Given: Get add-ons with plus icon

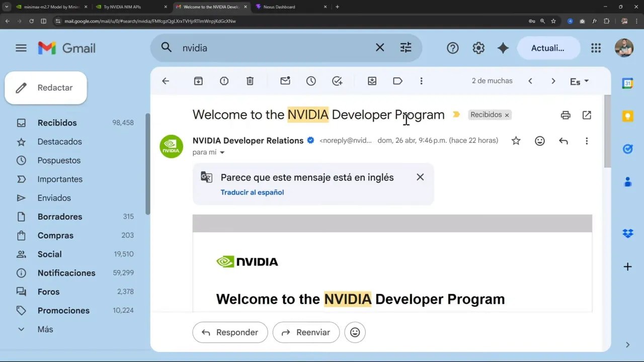Looking at the screenshot, I should pyautogui.click(x=627, y=266).
